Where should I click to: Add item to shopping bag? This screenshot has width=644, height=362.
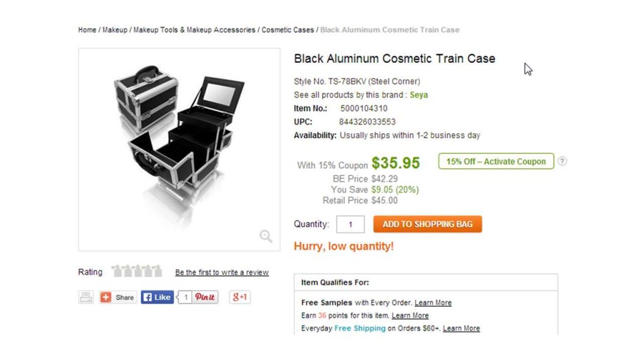428,224
